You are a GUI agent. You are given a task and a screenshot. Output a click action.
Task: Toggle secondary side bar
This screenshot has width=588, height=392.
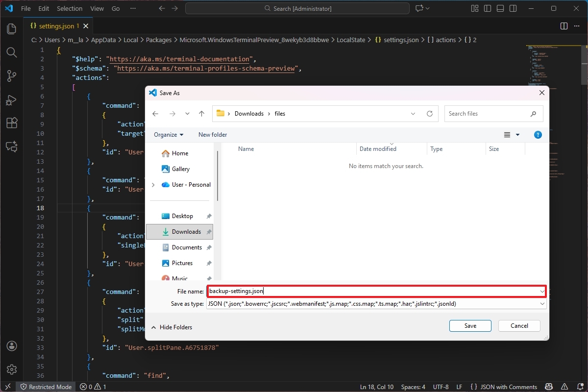513,8
